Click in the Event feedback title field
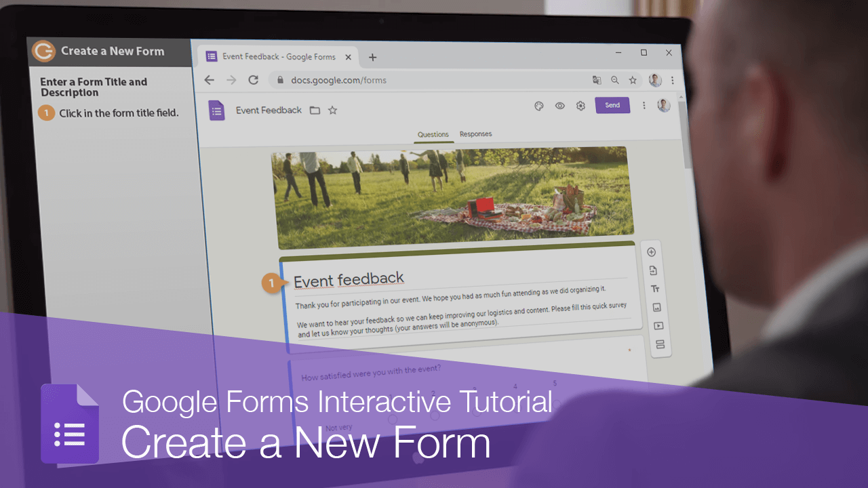 pos(460,280)
